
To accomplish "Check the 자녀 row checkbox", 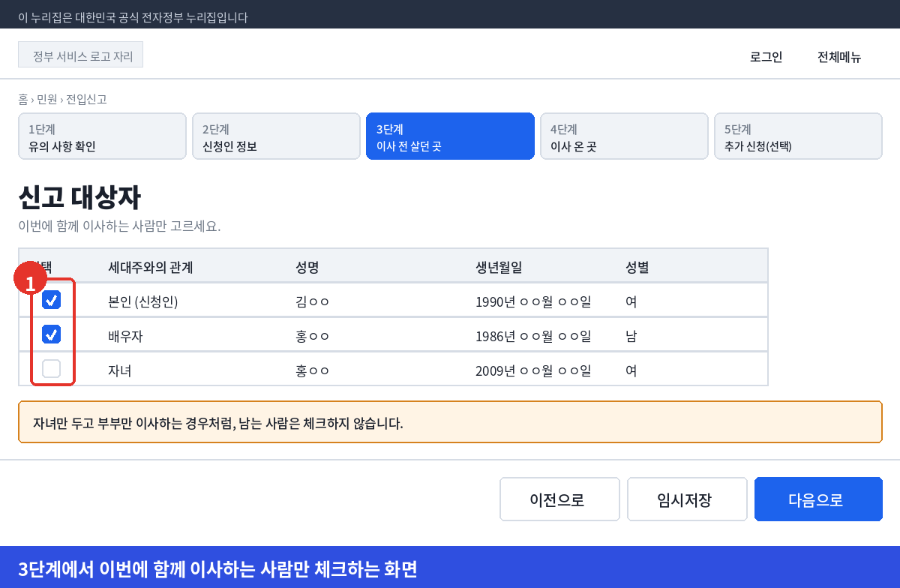I will coord(51,369).
